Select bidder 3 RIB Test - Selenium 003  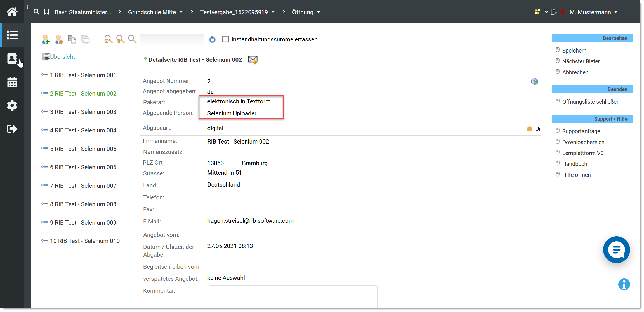click(x=83, y=112)
